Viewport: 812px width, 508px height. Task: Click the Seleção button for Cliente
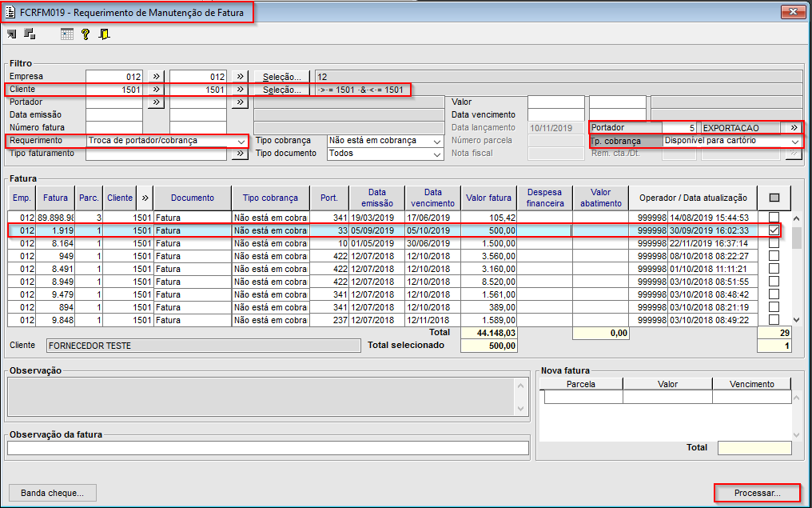[x=281, y=90]
